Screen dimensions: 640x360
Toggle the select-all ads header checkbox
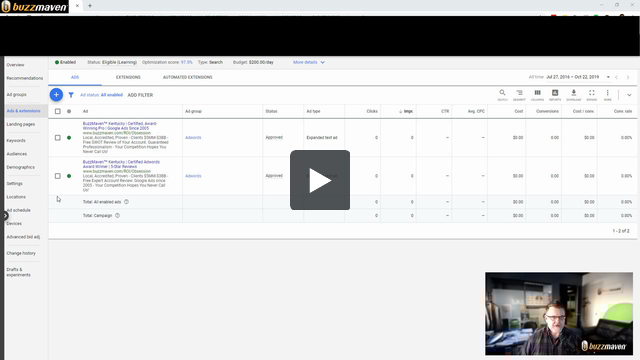point(58,111)
